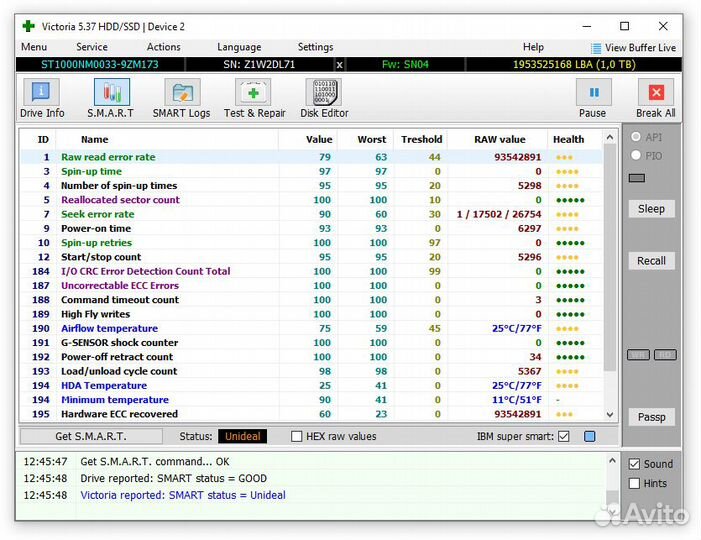This screenshot has height=540, width=701.
Task: Open the Service menu
Action: (92, 47)
